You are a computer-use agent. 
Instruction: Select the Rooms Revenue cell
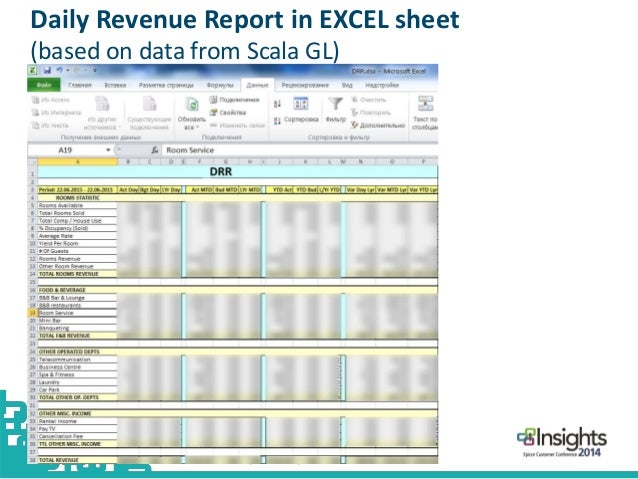77,259
